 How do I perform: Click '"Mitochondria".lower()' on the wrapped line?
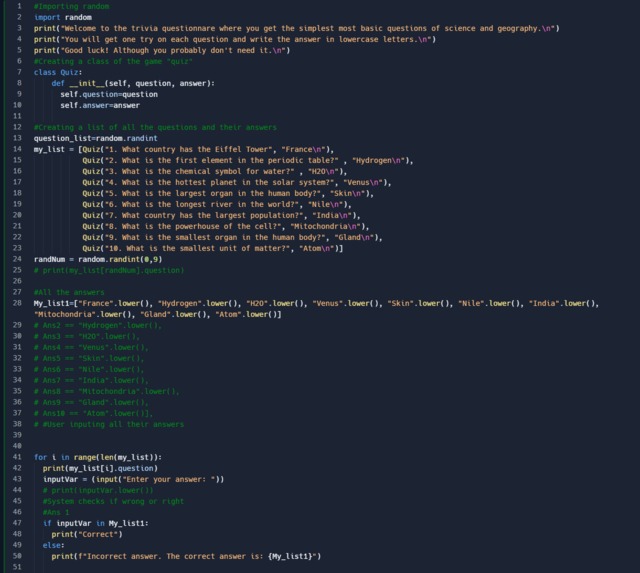point(84,315)
